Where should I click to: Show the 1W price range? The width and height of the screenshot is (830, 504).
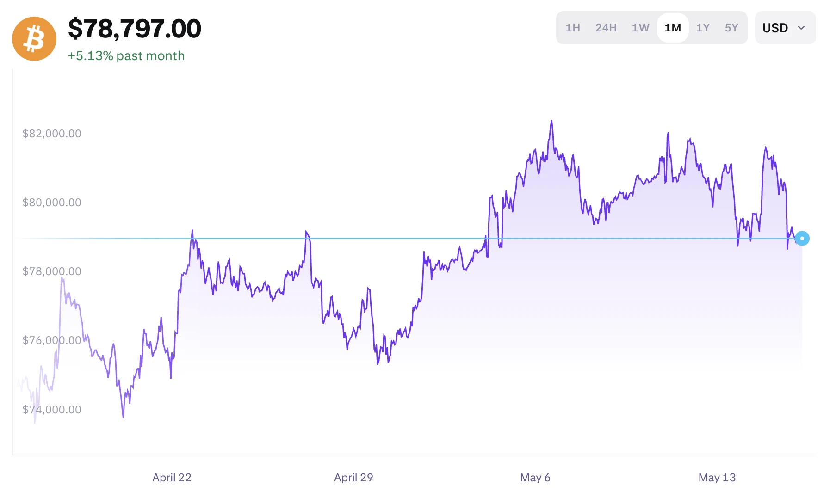641,28
